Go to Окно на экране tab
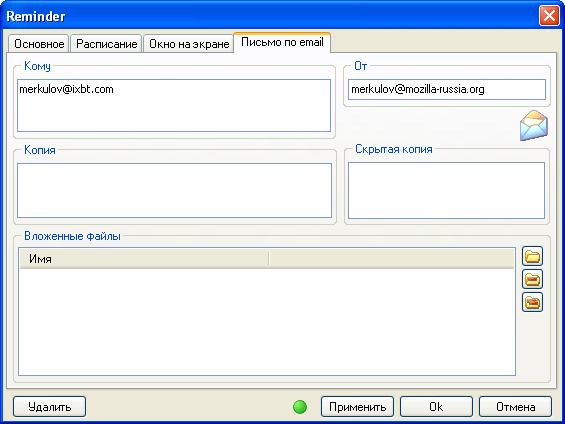This screenshot has width=565, height=424. coord(189,44)
